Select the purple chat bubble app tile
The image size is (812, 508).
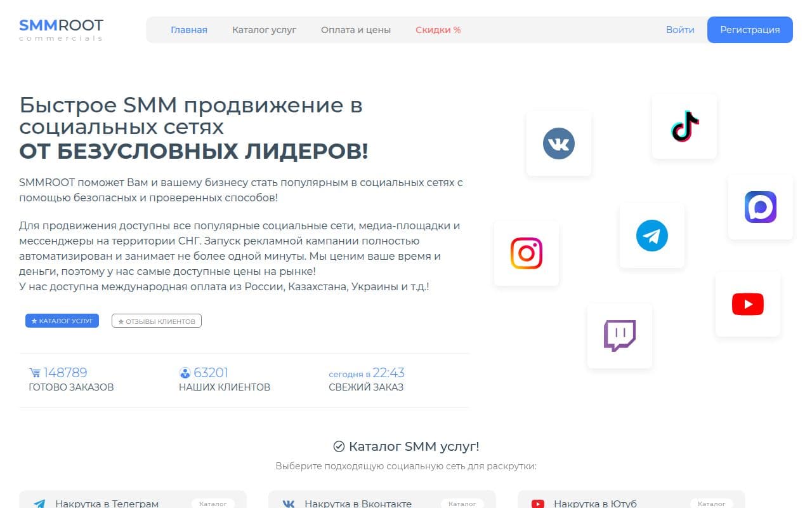pos(761,207)
